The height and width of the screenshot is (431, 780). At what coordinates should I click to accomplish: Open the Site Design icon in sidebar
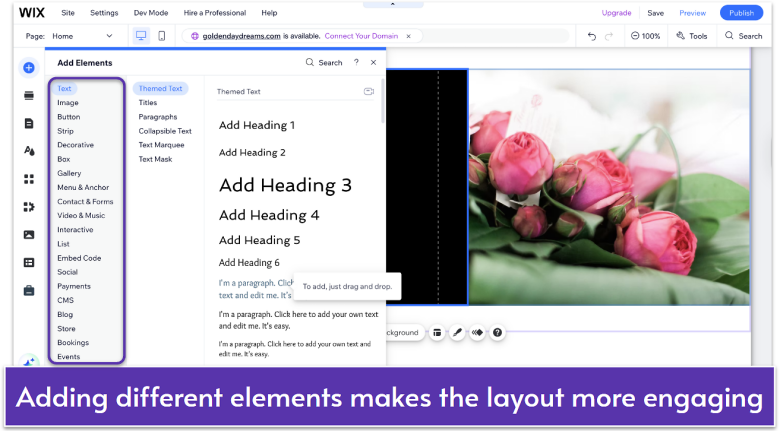coord(29,151)
